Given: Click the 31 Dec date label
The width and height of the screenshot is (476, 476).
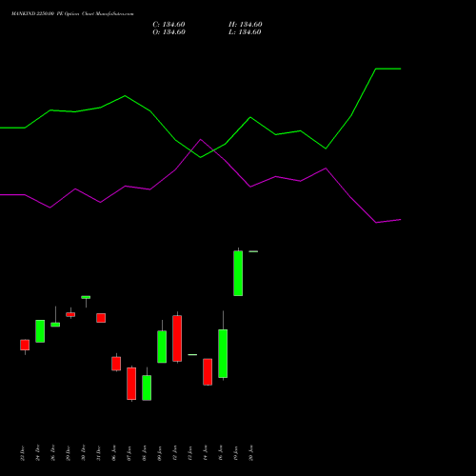Looking at the screenshot, I should coord(99,453).
